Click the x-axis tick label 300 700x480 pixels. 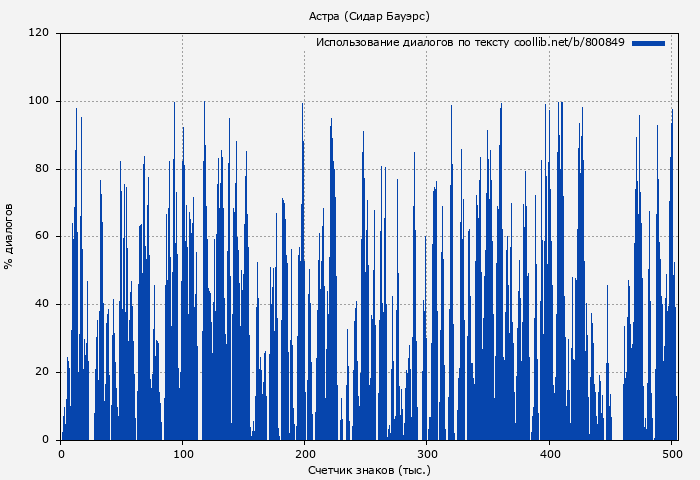tap(427, 454)
